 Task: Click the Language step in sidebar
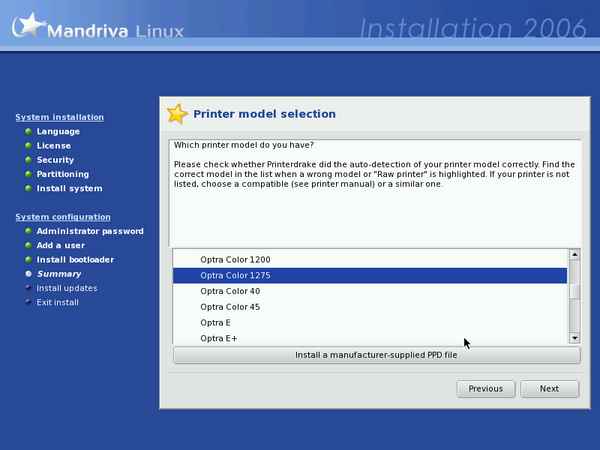[58, 132]
